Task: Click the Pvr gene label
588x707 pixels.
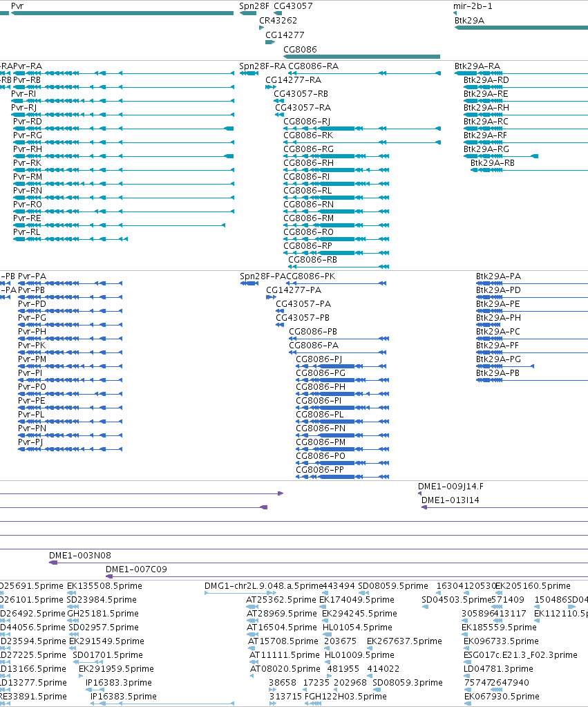Action: click(17, 6)
